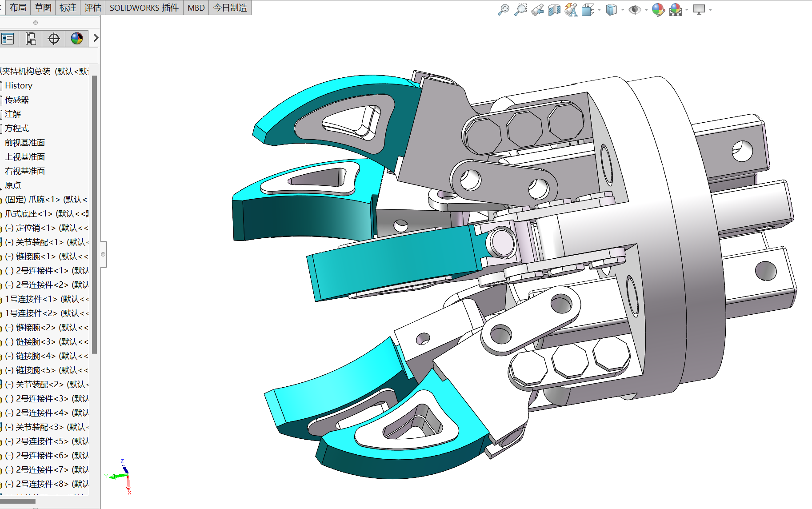Switch to the 评估 ribbon tab
812x509 pixels.
click(x=92, y=8)
